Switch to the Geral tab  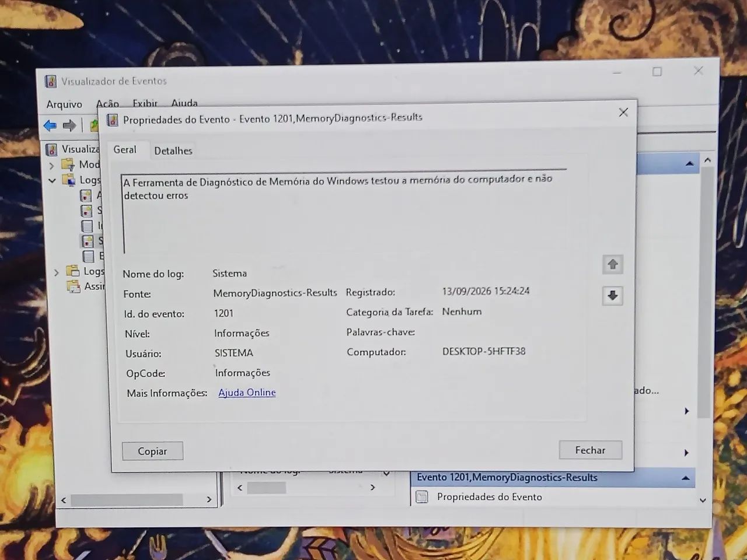pyautogui.click(x=125, y=150)
